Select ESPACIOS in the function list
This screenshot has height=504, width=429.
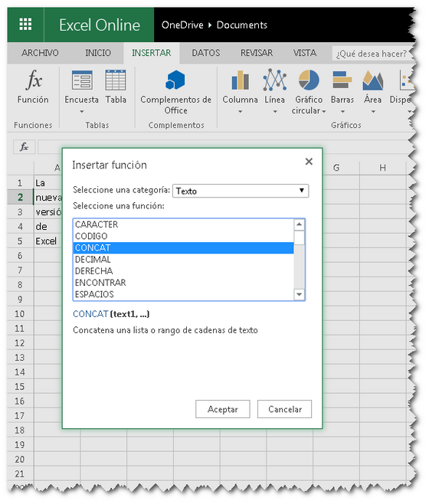point(184,294)
